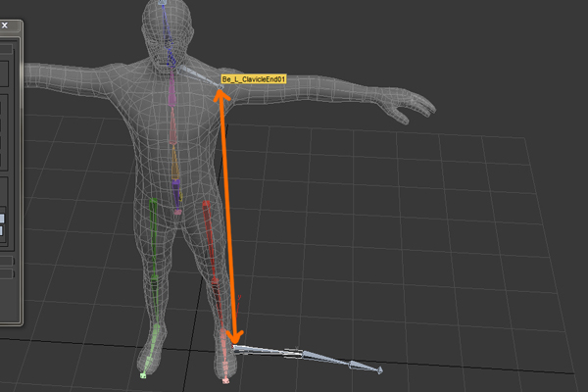The image size is (588, 392).
Task: Close the floating dialog with X button
Action: pos(5,25)
